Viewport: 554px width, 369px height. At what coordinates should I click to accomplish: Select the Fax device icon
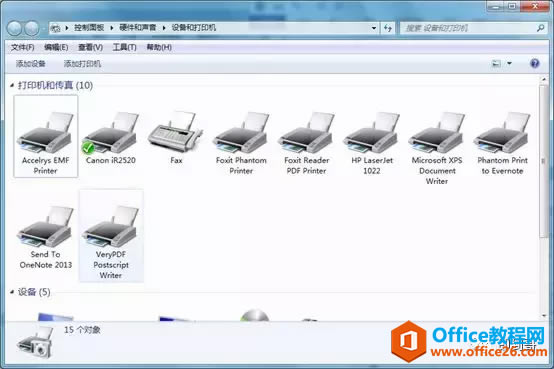click(176, 138)
